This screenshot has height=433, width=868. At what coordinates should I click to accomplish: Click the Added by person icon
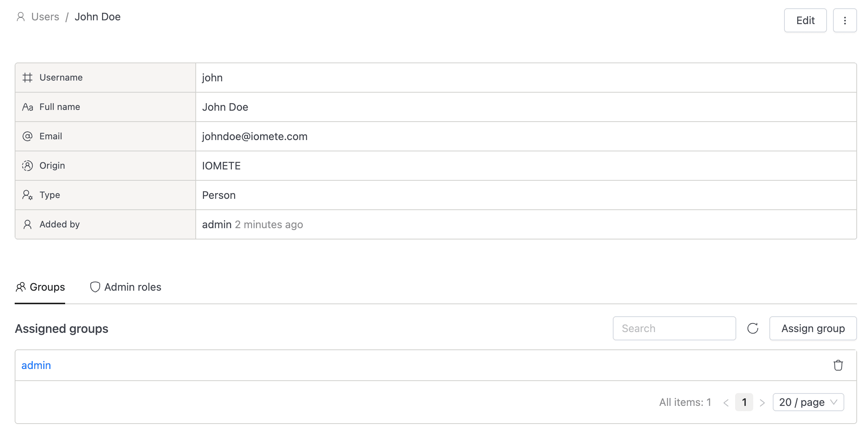click(x=27, y=224)
